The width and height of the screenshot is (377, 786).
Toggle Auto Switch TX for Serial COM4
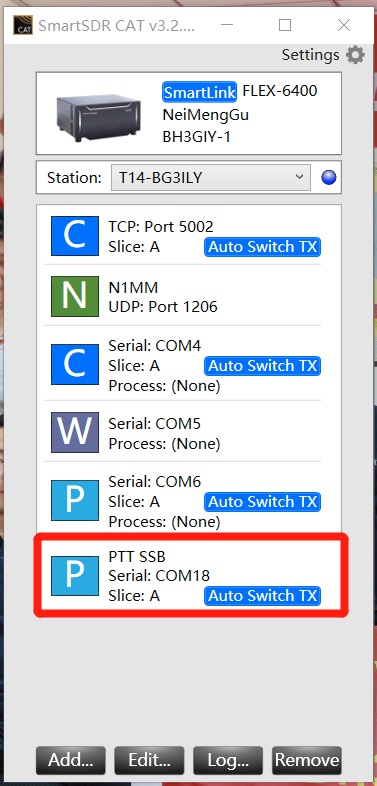[262, 366]
